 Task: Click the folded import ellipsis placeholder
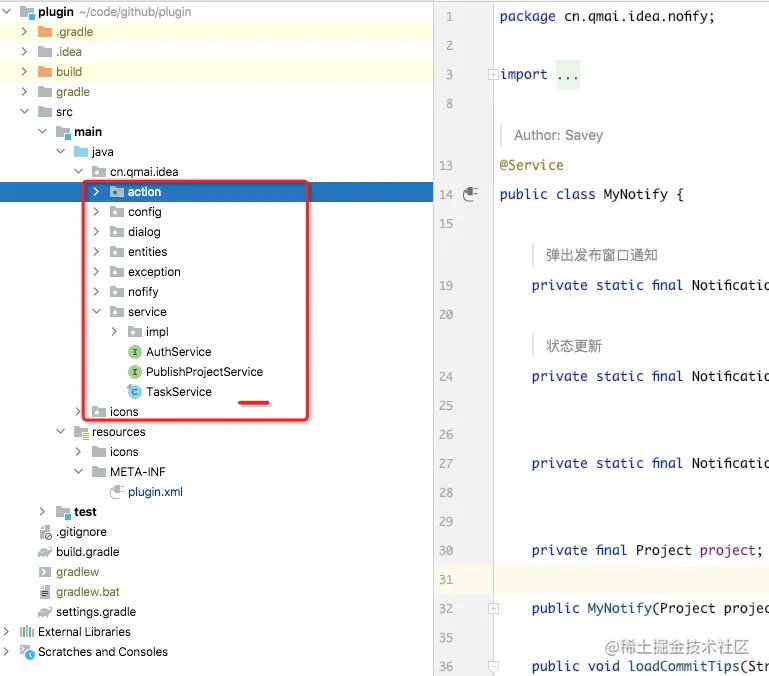coord(568,75)
